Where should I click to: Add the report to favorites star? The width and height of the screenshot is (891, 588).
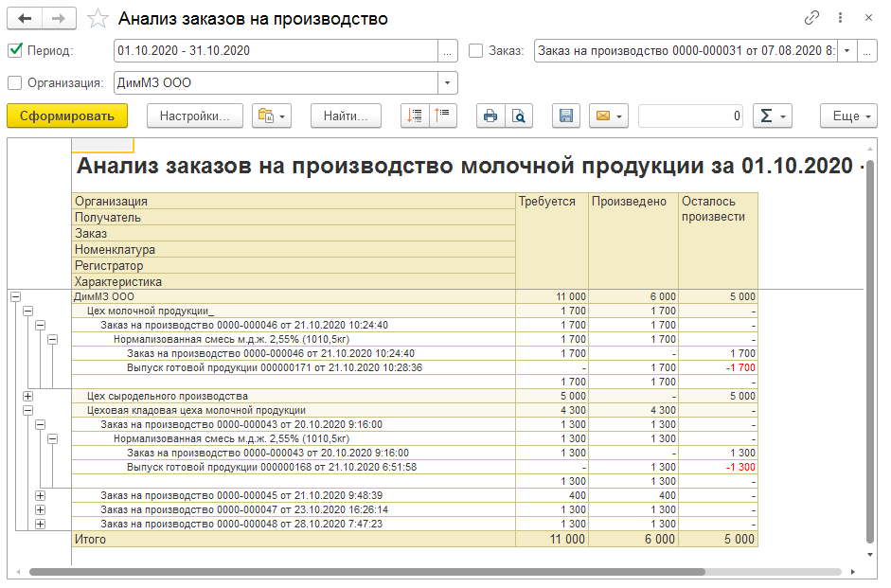pyautogui.click(x=97, y=18)
